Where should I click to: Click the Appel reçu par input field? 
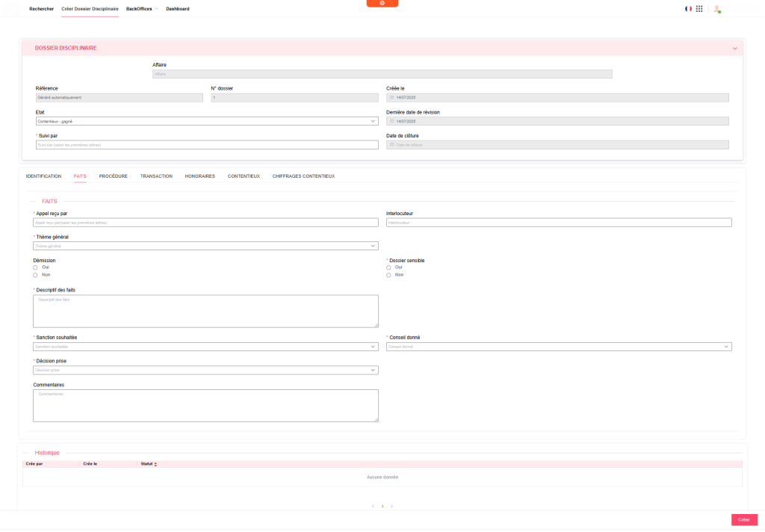[x=205, y=223]
